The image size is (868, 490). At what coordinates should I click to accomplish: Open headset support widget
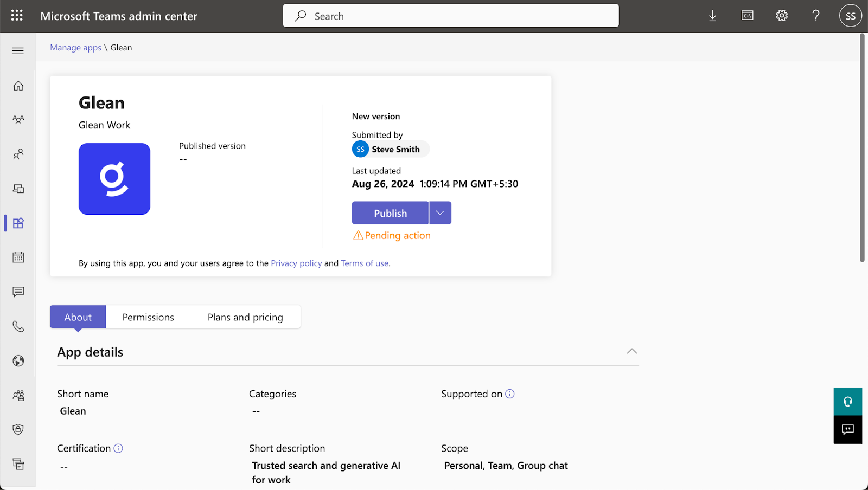[x=848, y=402]
